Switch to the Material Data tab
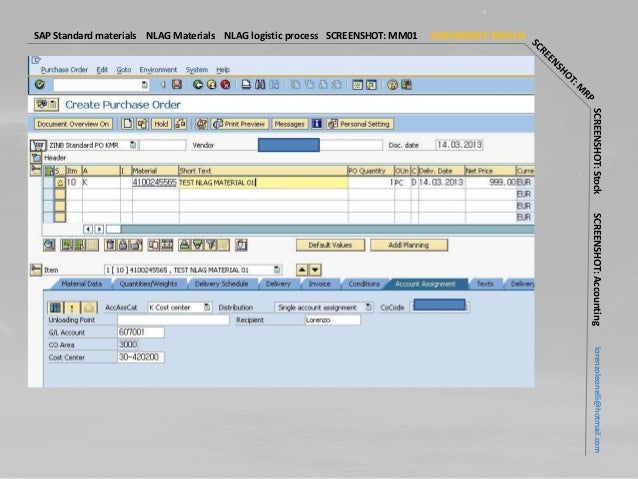This screenshot has width=638, height=479. [81, 284]
